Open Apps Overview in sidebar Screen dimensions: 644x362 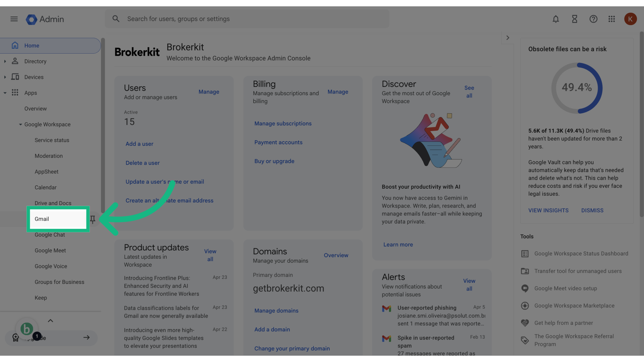point(36,109)
